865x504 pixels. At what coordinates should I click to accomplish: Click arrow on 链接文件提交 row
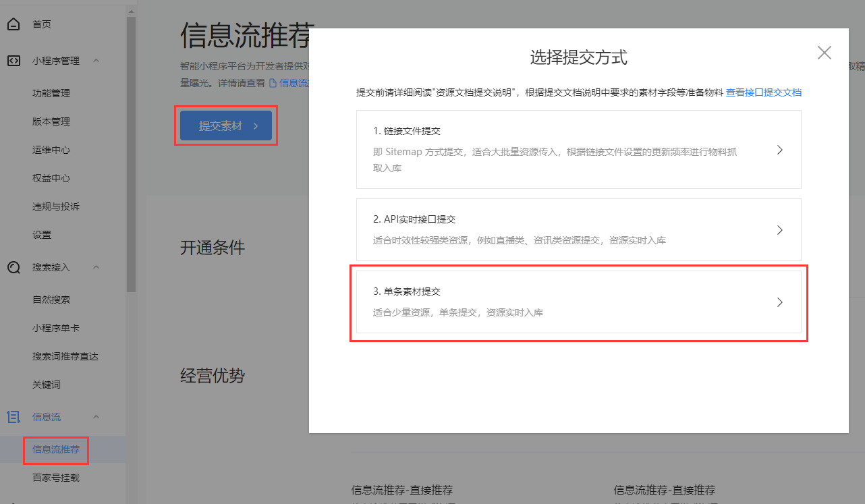(780, 150)
